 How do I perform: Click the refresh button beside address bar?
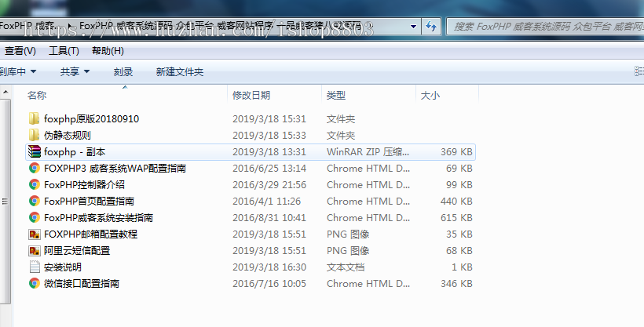pyautogui.click(x=431, y=26)
